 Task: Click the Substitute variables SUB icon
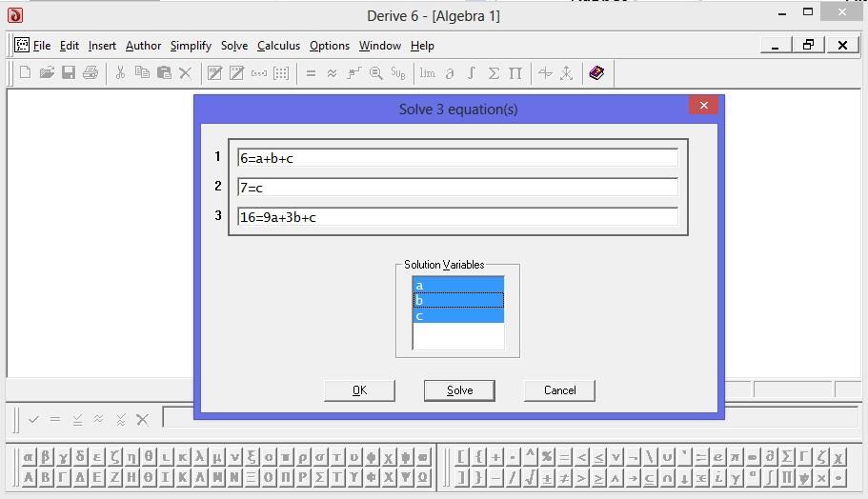398,72
